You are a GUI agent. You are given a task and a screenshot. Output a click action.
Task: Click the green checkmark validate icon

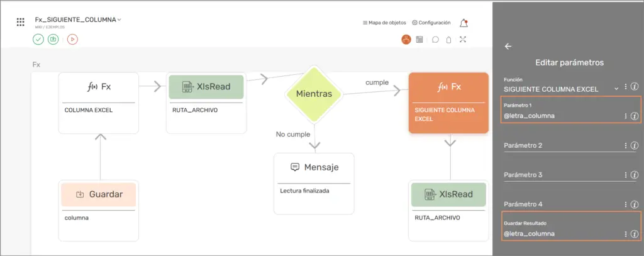38,39
